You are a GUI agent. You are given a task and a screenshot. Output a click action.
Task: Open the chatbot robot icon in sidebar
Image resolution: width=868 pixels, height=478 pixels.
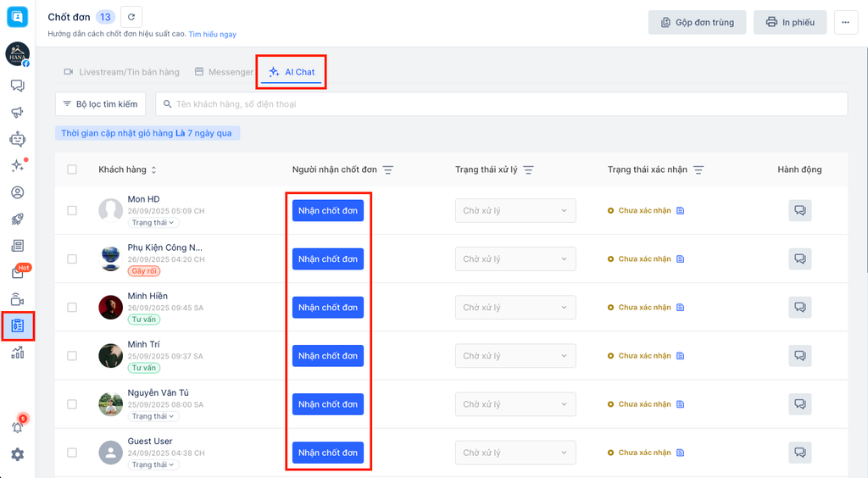17,140
